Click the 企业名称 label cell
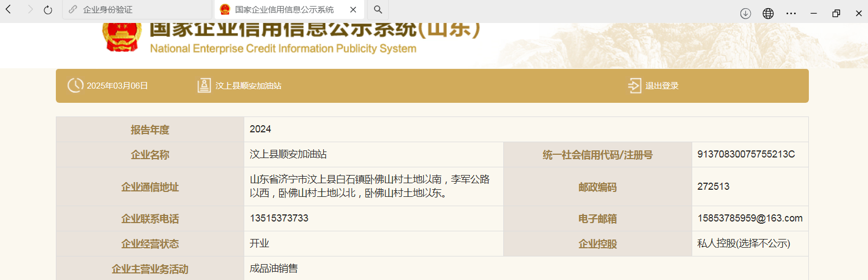The height and width of the screenshot is (280, 868). pos(150,155)
